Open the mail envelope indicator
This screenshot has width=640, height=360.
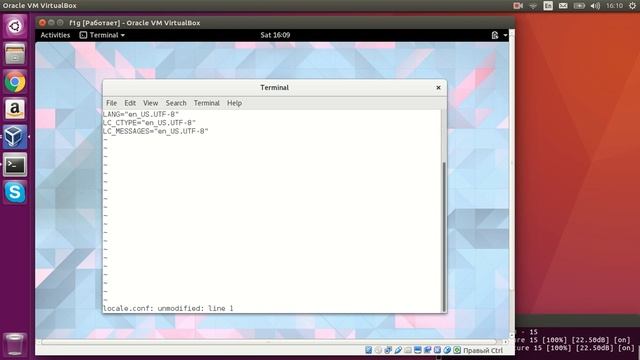pyautogui.click(x=563, y=6)
